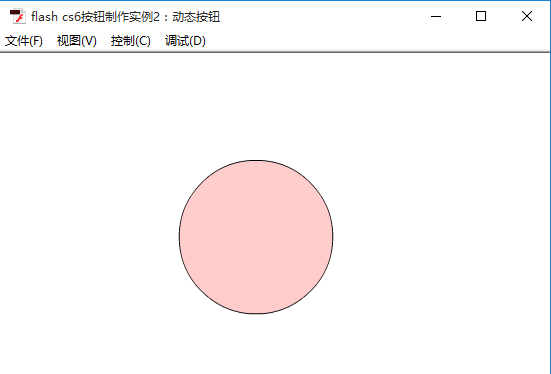Image resolution: width=551 pixels, height=374 pixels.
Task: Open the 调试(D) menu
Action: pos(185,41)
